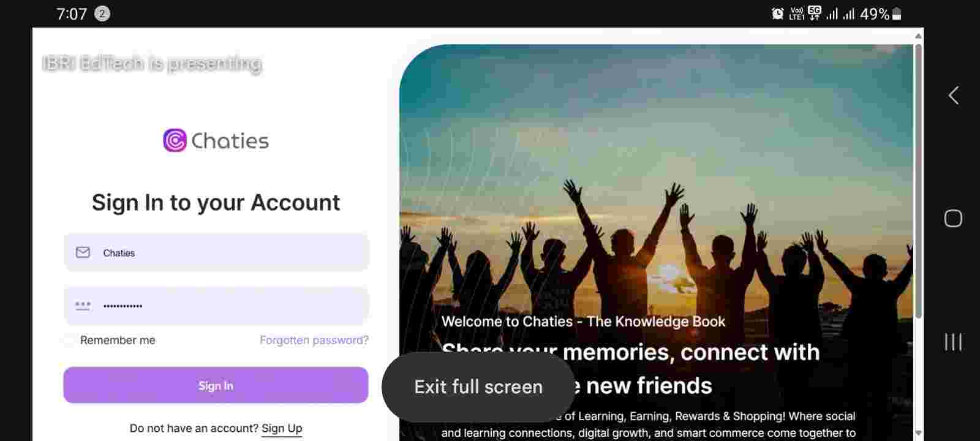Viewport: 980px width, 441px height.
Task: Tap the notification count badge beside the time
Action: point(102,13)
